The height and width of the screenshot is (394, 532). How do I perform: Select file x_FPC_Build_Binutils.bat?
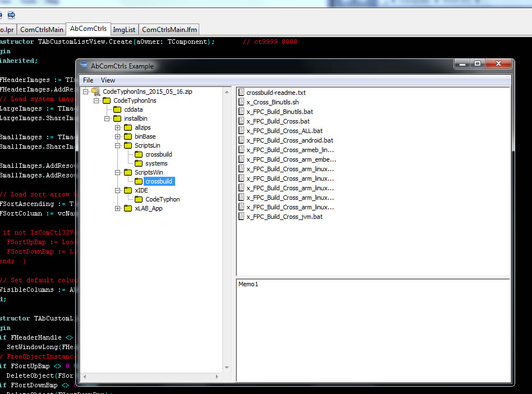point(280,112)
